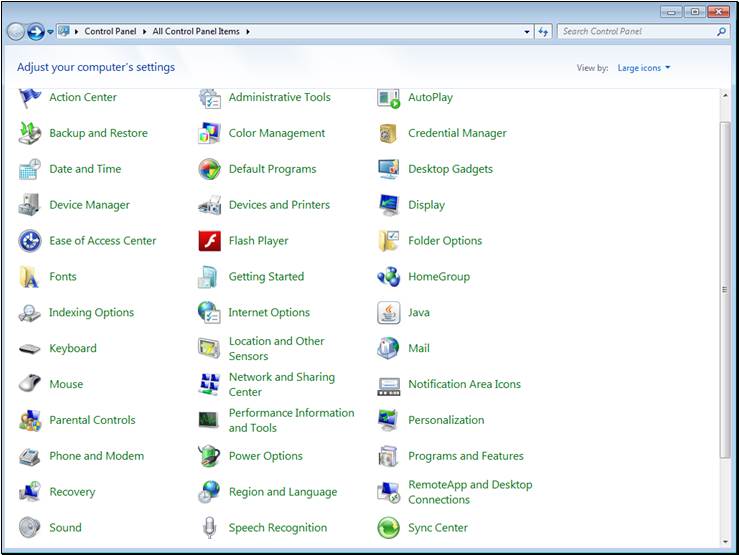Click the Forward navigation button
This screenshot has height=555, width=739.
[x=36, y=32]
